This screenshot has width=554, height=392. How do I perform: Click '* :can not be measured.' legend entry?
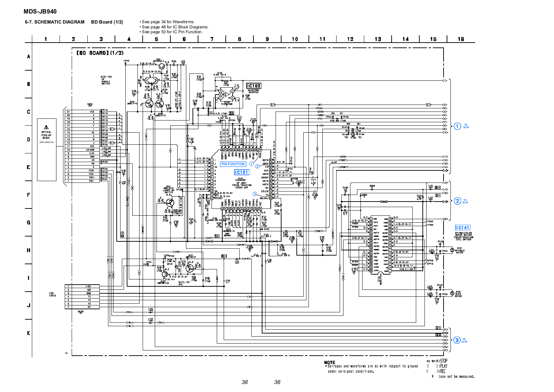pyautogui.click(x=453, y=376)
